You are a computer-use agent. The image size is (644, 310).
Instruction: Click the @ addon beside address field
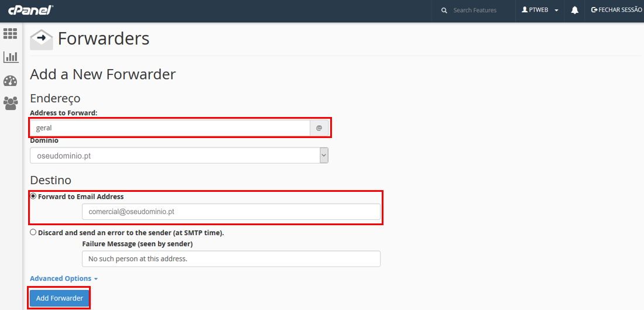point(319,128)
